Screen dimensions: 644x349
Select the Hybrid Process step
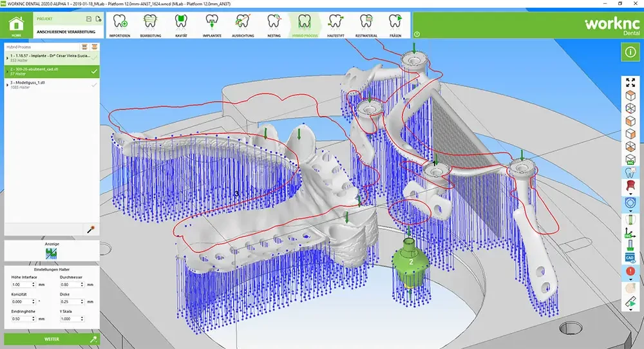point(305,26)
